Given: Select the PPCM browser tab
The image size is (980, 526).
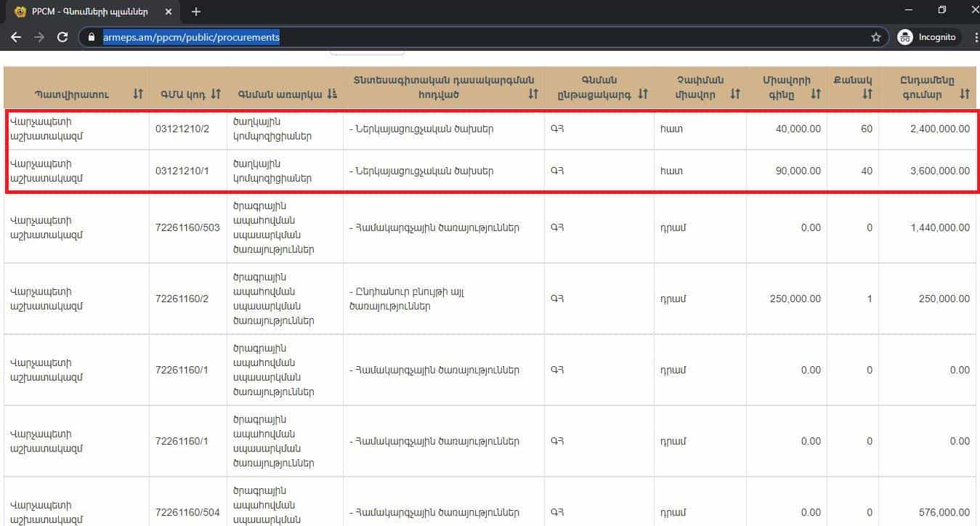Looking at the screenshot, I should coord(87,12).
